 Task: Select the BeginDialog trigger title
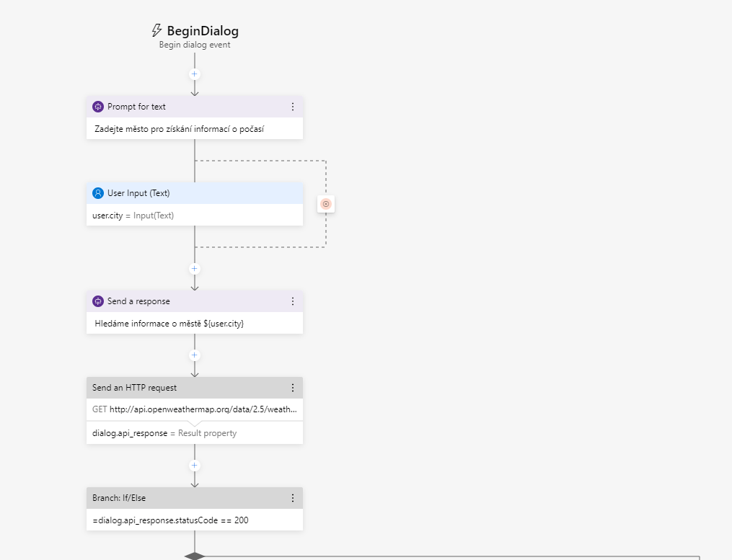[x=203, y=31]
